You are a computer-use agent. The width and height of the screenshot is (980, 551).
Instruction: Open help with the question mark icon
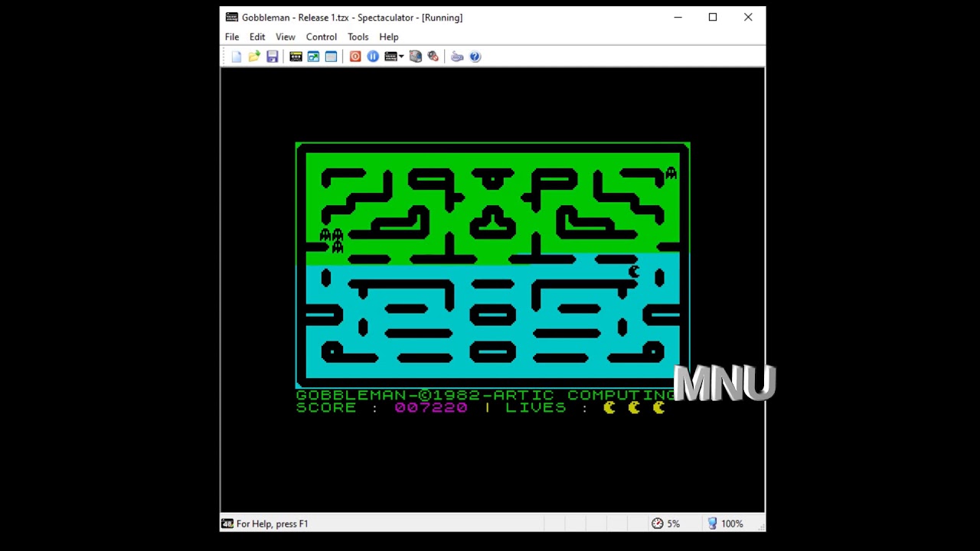475,57
